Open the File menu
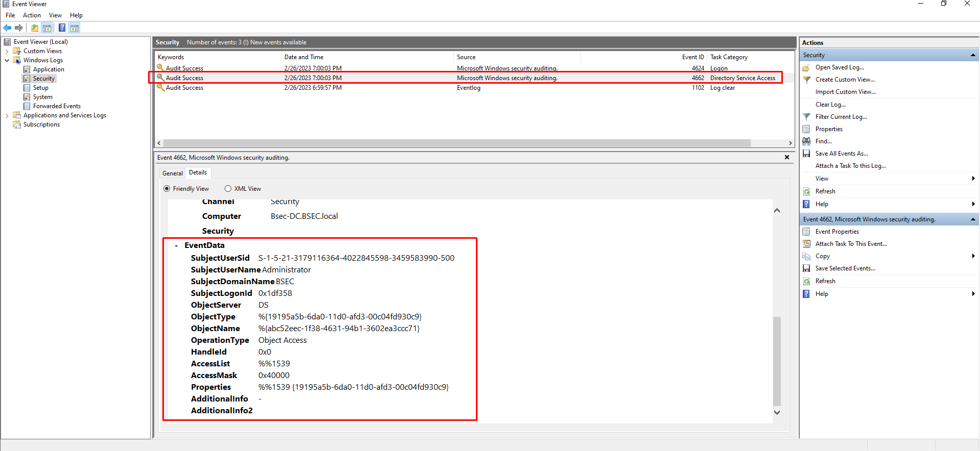The height and width of the screenshot is (451, 980). (10, 15)
